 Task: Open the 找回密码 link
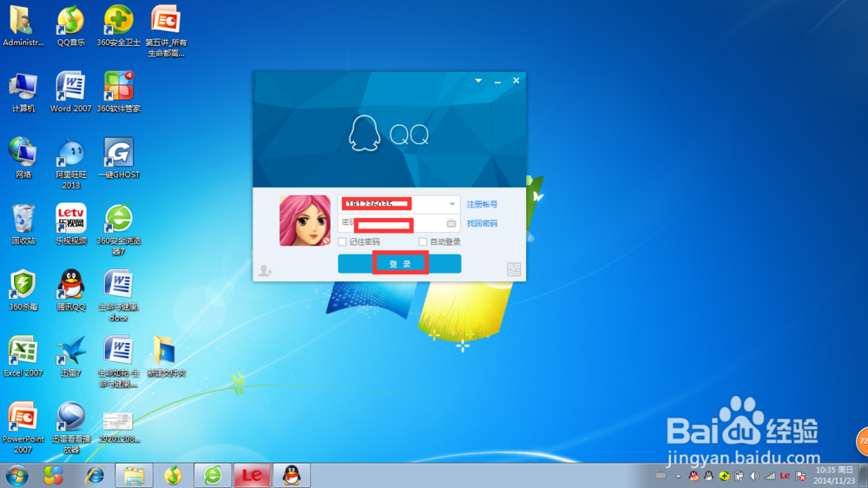click(x=482, y=223)
